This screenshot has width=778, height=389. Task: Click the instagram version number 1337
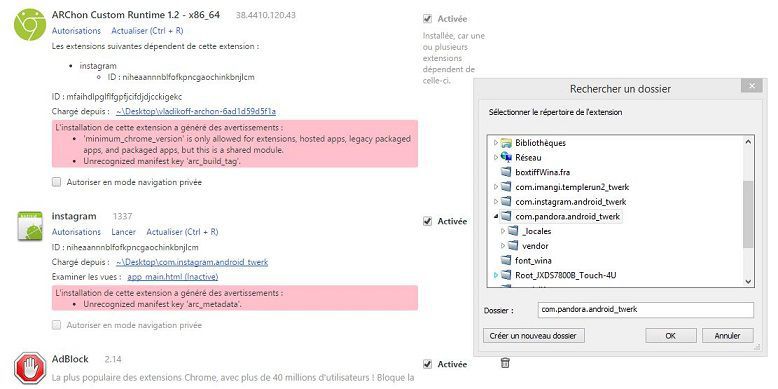(122, 216)
